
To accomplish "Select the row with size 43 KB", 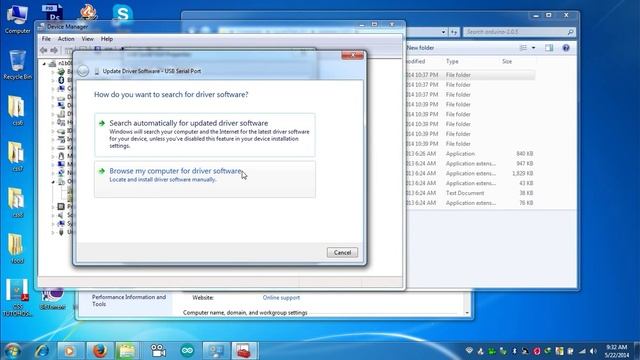I will point(470,183).
